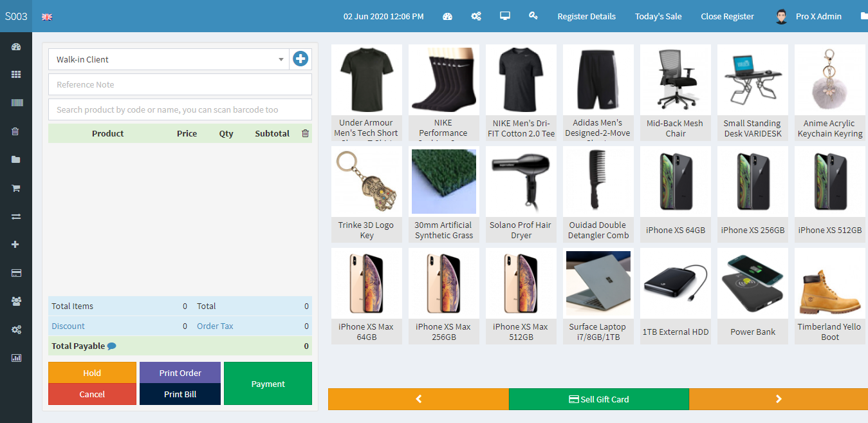View Today's Sale from the top bar

[x=658, y=16]
